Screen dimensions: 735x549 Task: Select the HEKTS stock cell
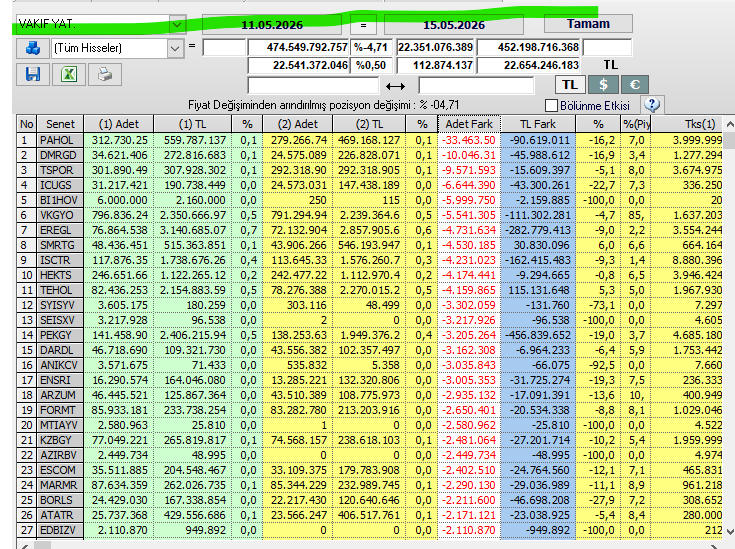point(60,275)
